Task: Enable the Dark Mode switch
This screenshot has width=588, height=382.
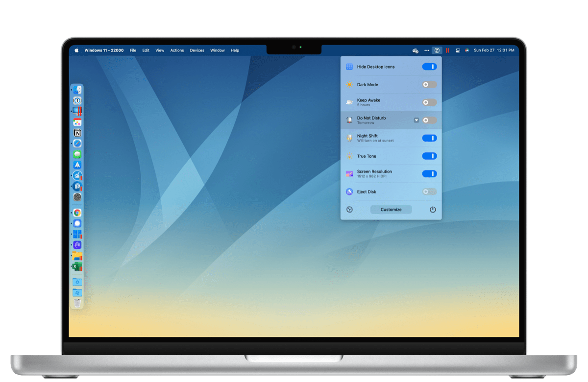Action: [x=430, y=85]
